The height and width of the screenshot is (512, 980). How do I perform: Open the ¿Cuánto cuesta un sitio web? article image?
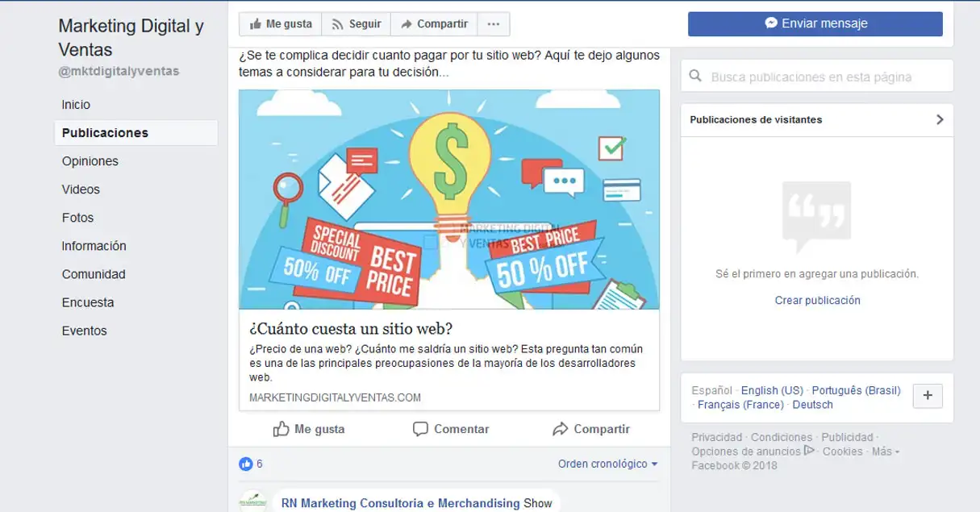tap(449, 199)
